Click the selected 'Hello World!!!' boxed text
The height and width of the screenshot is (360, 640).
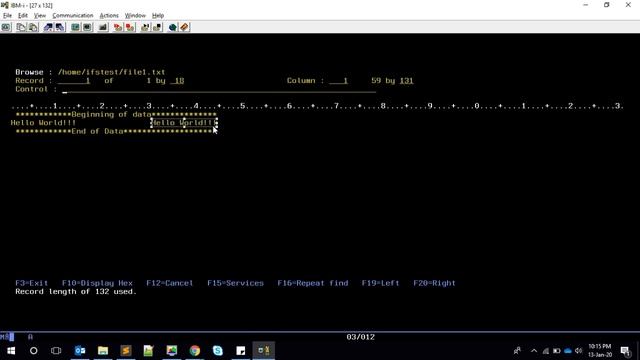[x=184, y=122]
